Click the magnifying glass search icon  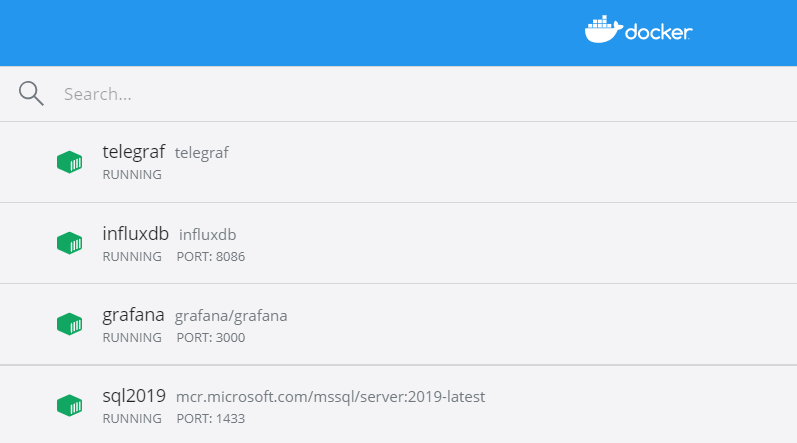31,93
